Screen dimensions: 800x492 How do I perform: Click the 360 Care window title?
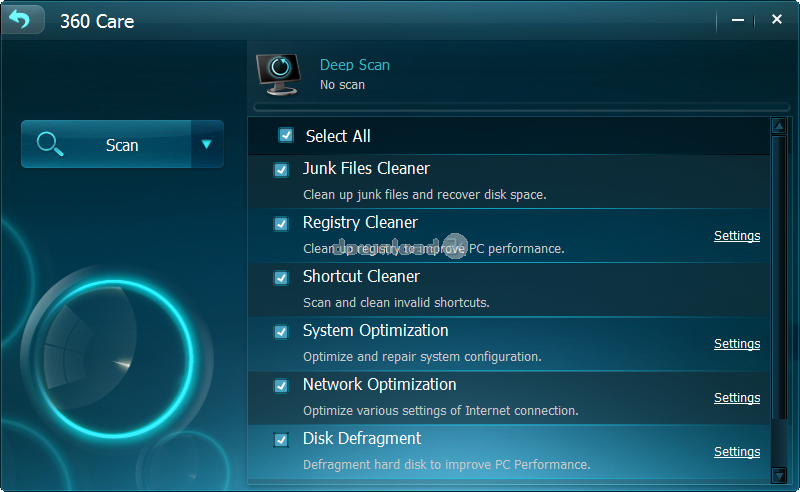pyautogui.click(x=97, y=21)
